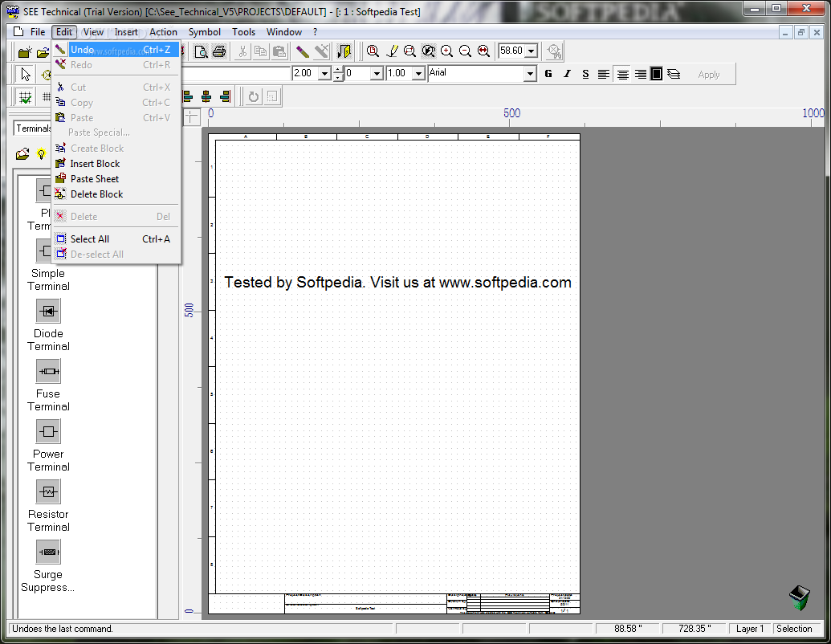Viewport: 831px width, 644px height.
Task: Click the exit door toolbar icon
Action: (344, 51)
